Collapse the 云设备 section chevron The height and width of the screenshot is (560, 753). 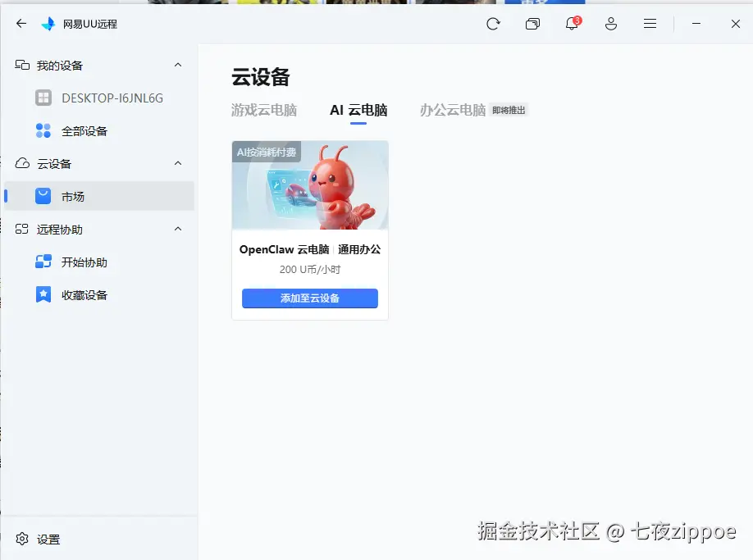178,163
